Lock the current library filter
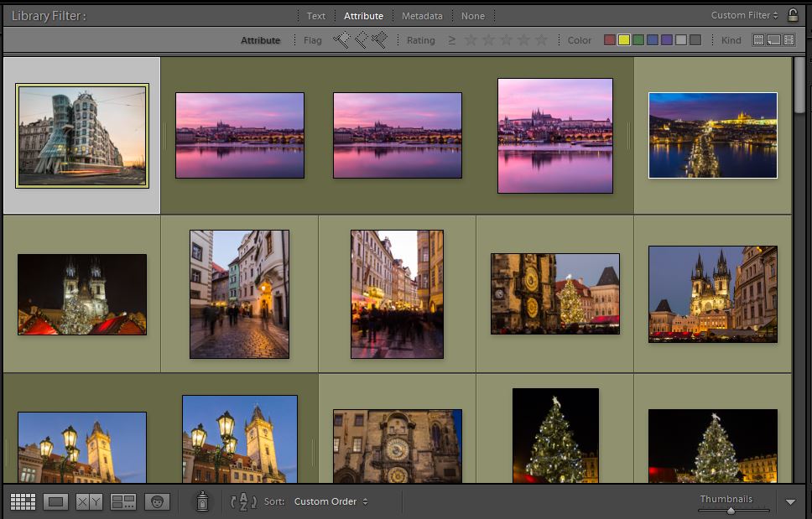This screenshot has height=519, width=812. 794,14
